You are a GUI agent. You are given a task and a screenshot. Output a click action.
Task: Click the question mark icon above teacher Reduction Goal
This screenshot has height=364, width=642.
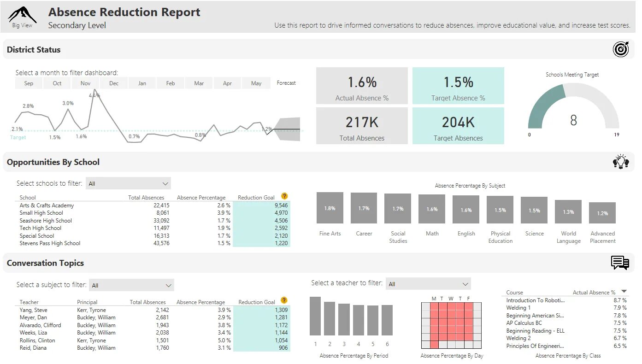284,300
